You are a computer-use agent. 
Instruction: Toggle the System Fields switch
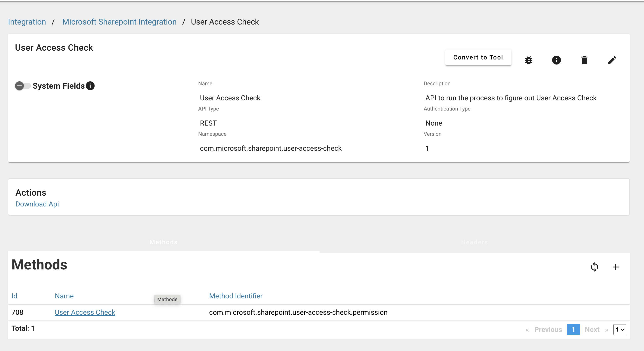(x=23, y=86)
